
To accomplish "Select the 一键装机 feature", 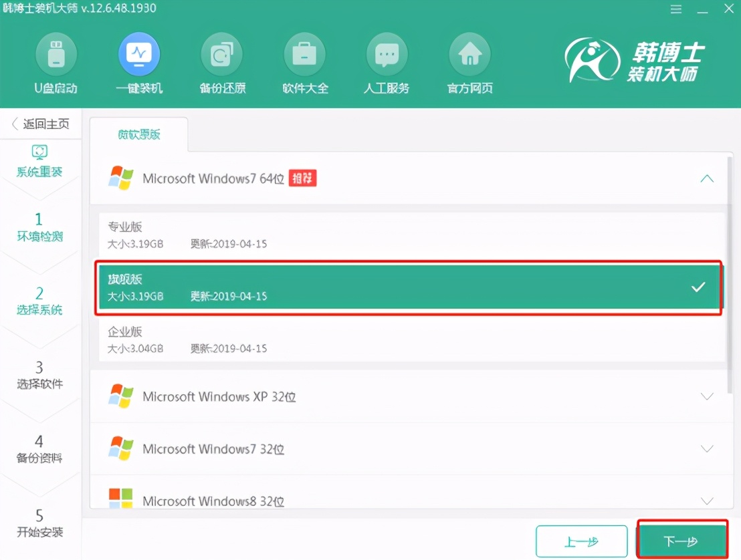I will (139, 61).
